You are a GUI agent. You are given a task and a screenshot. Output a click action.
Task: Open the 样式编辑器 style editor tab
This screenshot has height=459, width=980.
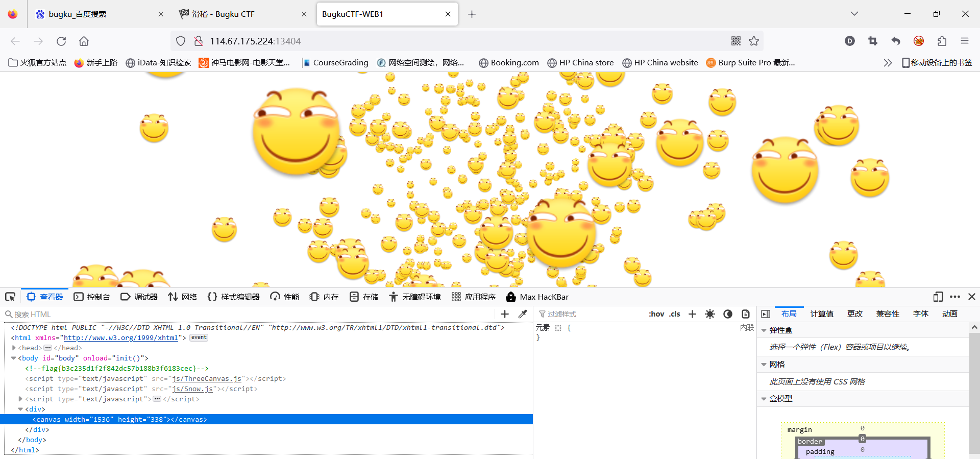233,297
